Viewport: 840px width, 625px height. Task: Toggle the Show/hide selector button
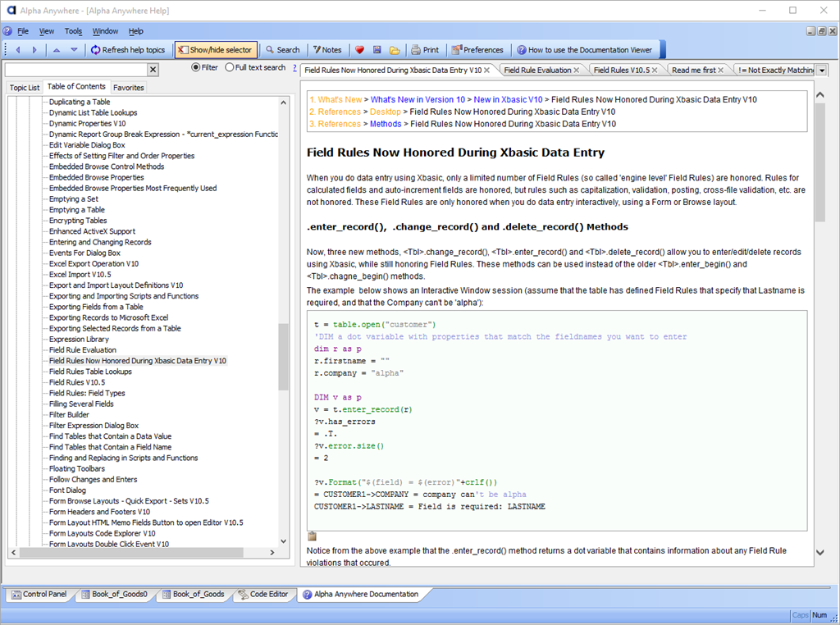[x=215, y=50]
